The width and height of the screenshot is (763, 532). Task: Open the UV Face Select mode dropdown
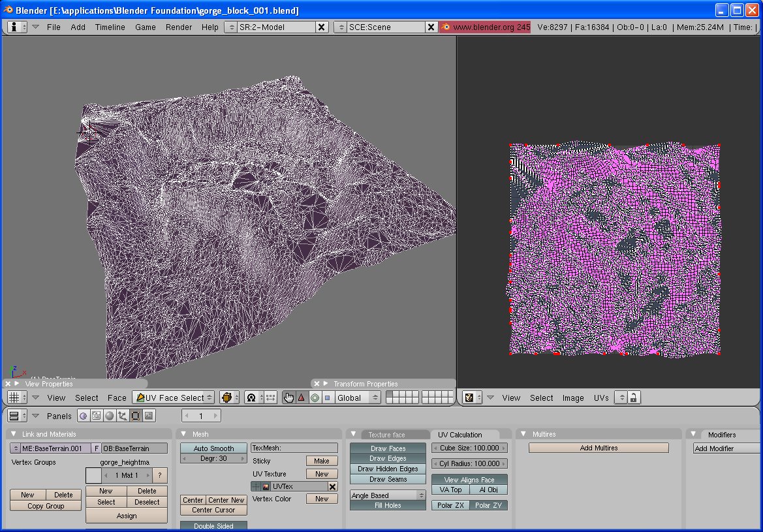(x=173, y=398)
